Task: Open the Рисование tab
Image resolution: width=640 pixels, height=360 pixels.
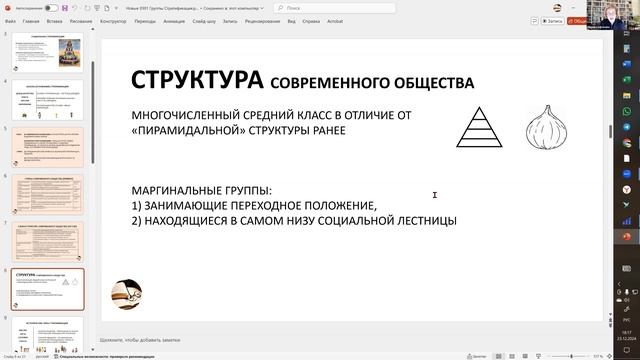Action: point(81,21)
